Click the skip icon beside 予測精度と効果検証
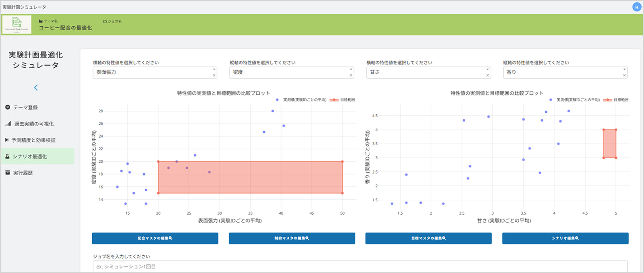This screenshot has width=644, height=273. [7, 140]
